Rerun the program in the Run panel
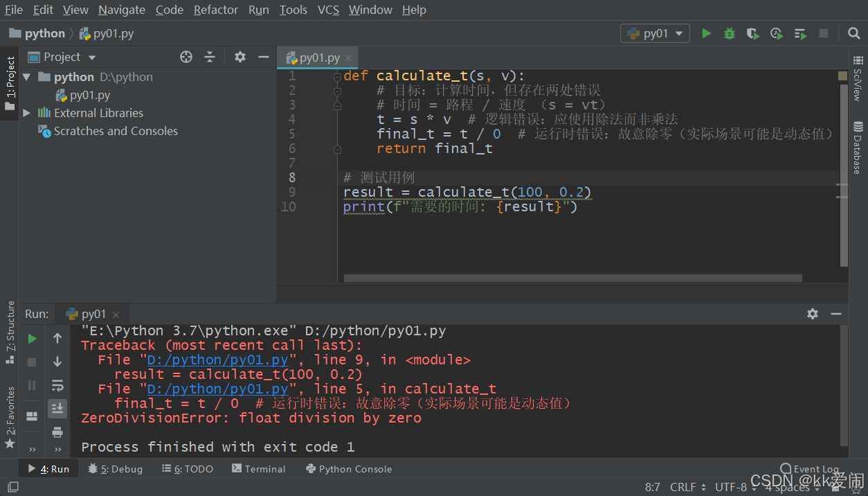Screen dimensions: 868x496 pos(31,339)
